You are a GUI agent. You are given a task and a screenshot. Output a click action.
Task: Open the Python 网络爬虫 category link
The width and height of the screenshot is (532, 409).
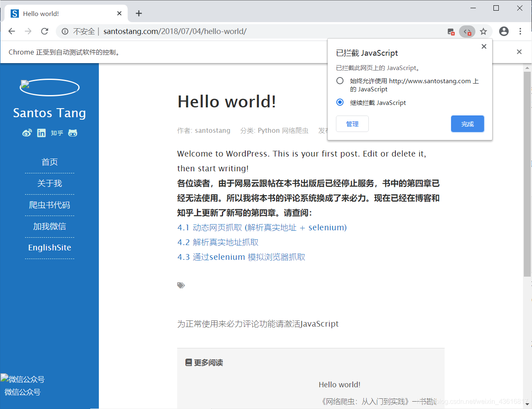[x=283, y=130]
